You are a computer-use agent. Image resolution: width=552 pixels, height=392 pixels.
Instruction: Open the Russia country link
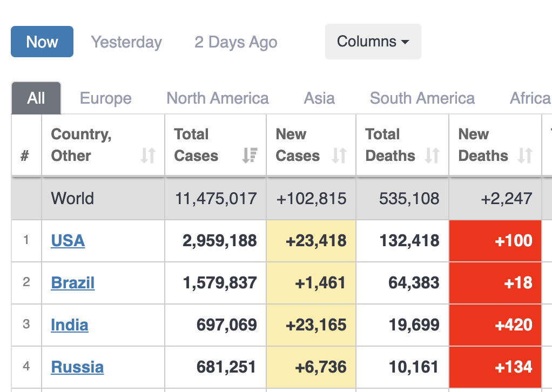tap(77, 367)
